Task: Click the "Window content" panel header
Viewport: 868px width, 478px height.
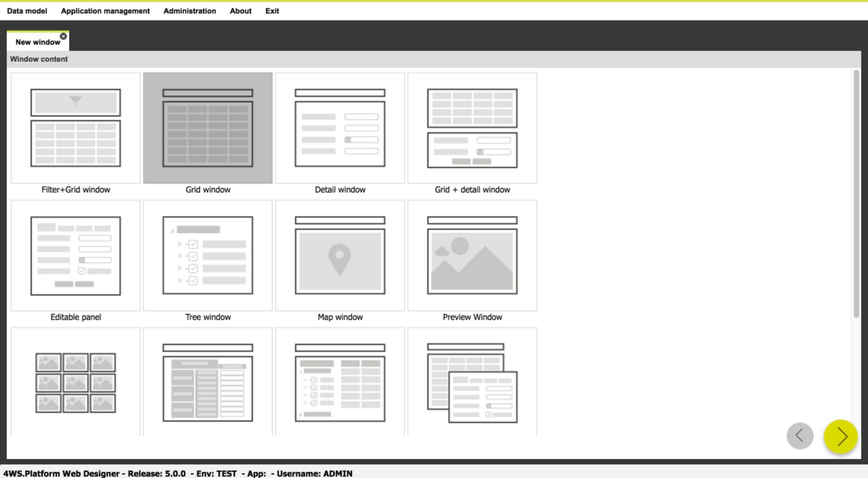Action: pos(434,59)
